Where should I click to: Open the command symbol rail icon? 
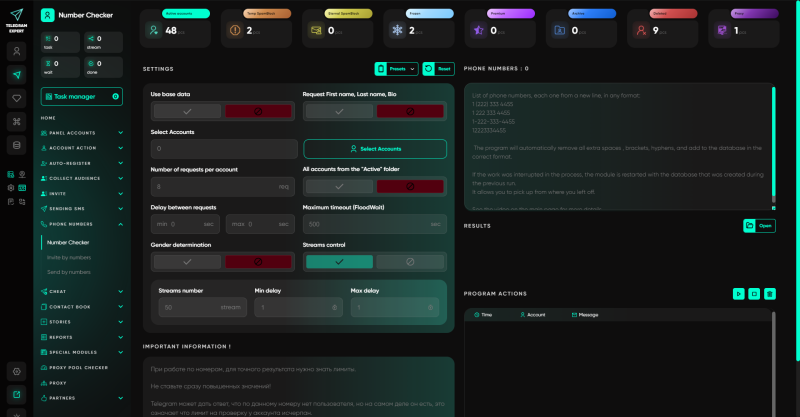pyautogui.click(x=16, y=121)
